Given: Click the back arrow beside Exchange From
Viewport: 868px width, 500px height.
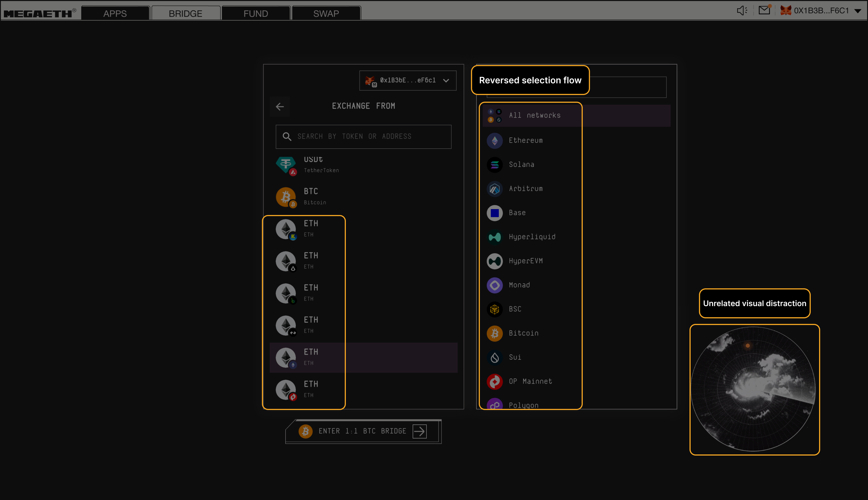Looking at the screenshot, I should pos(280,106).
